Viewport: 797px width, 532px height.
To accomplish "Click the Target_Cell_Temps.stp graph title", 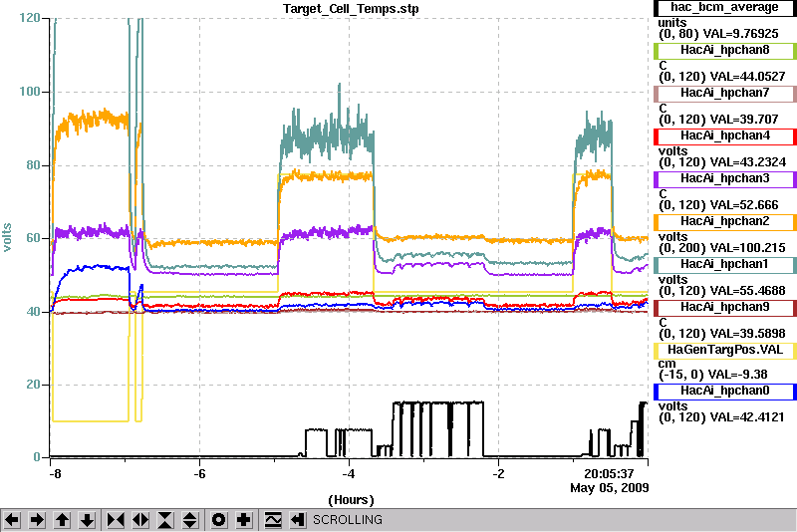I will tap(351, 9).
